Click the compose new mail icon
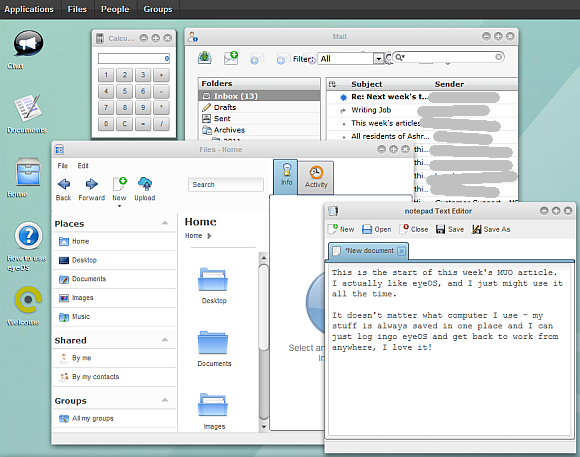The height and width of the screenshot is (457, 580). point(231,58)
